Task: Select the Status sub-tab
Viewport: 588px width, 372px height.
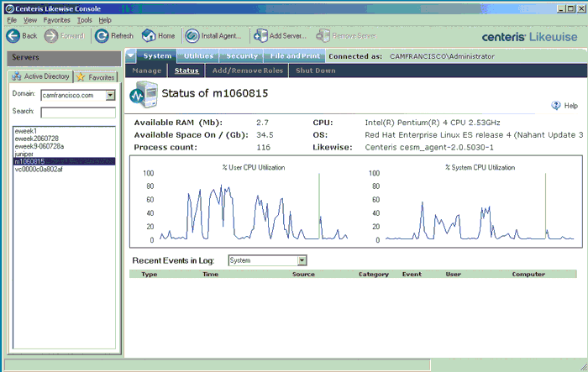Action: pyautogui.click(x=186, y=71)
